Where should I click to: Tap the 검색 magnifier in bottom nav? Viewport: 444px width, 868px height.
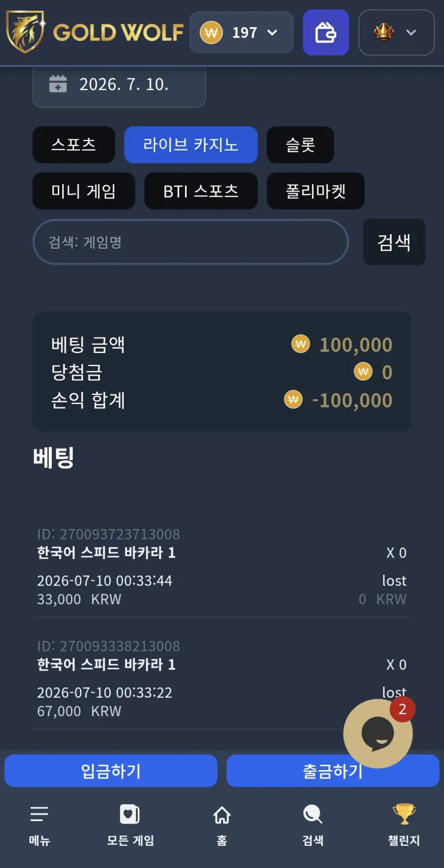point(313,814)
